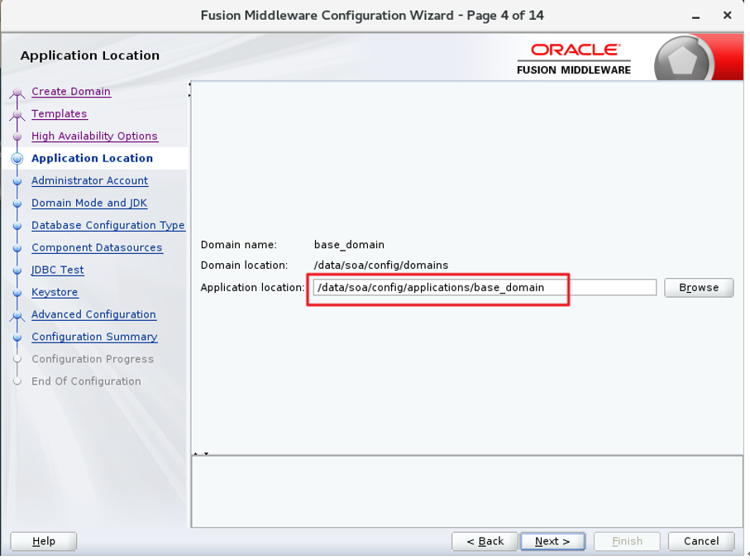The image size is (750, 560).
Task: Go to Advanced Configuration step
Action: (93, 314)
